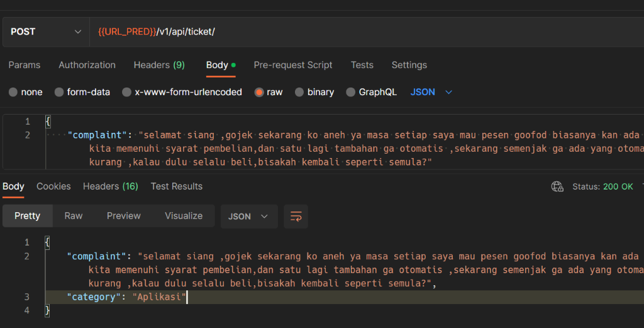Viewport: 644px width, 328px height.
Task: Select the none body type
Action: coord(25,92)
